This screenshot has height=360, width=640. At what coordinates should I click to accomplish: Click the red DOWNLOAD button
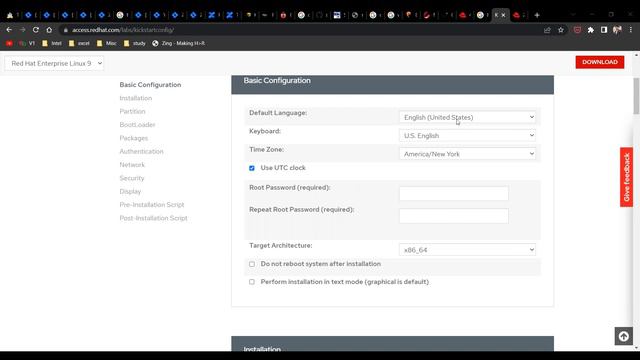[600, 62]
